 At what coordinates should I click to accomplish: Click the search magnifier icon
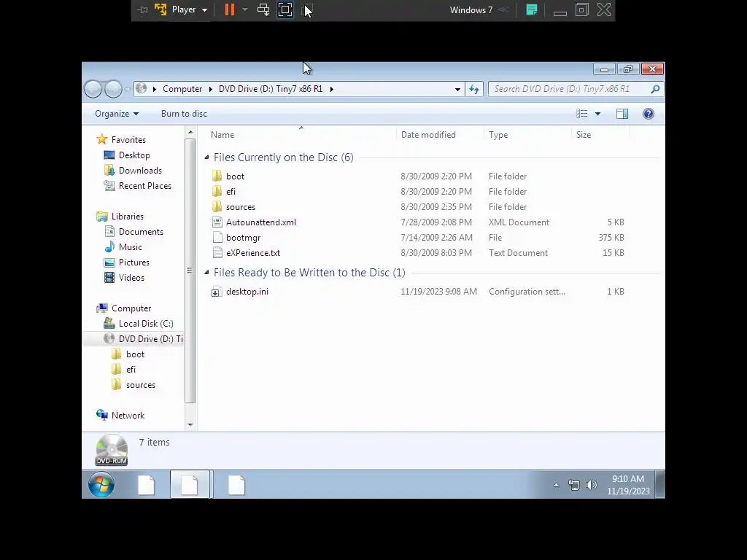[x=655, y=89]
